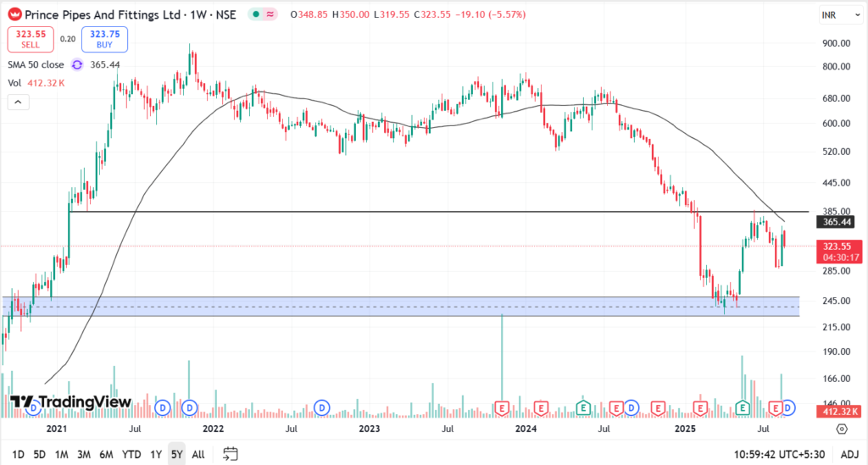Click the dividend marker after Jul 2022
The width and height of the screenshot is (868, 465).
click(x=321, y=408)
